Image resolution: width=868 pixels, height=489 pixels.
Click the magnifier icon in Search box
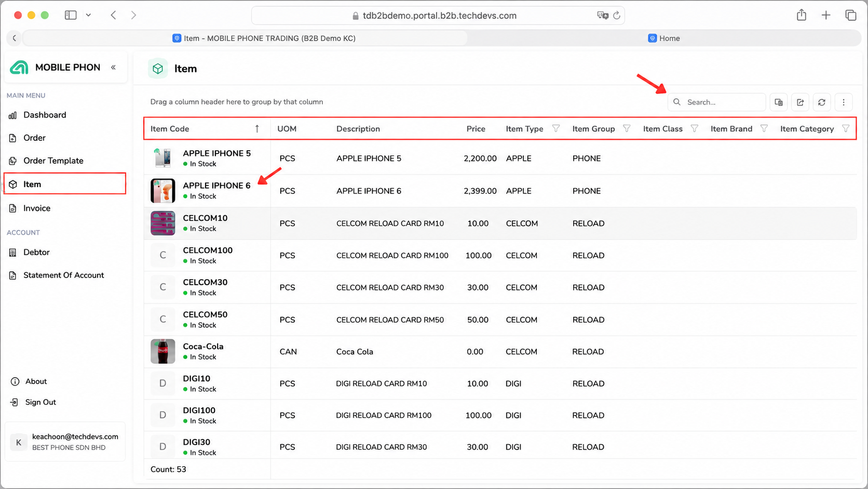click(x=677, y=102)
